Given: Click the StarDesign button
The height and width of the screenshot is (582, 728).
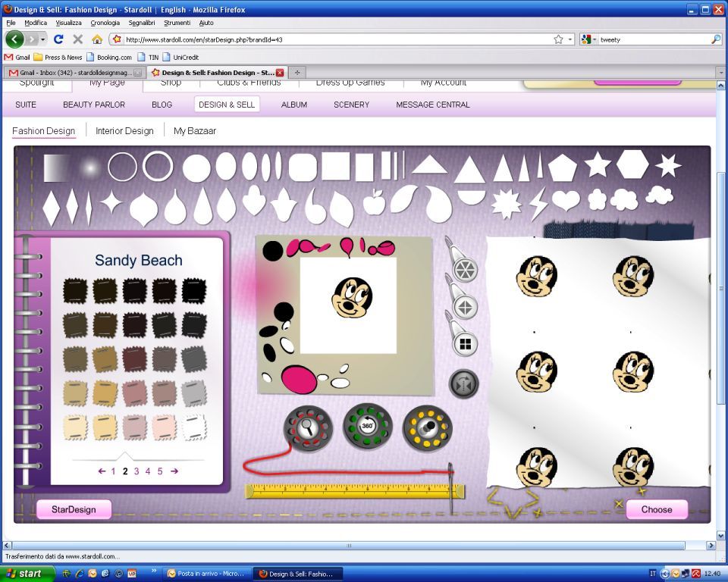Looking at the screenshot, I should pos(74,509).
